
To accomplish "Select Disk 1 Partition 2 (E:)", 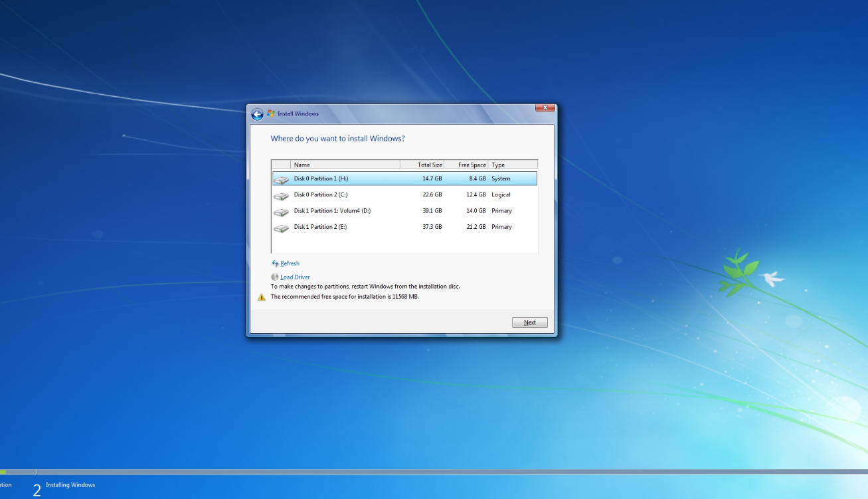I will (x=404, y=227).
